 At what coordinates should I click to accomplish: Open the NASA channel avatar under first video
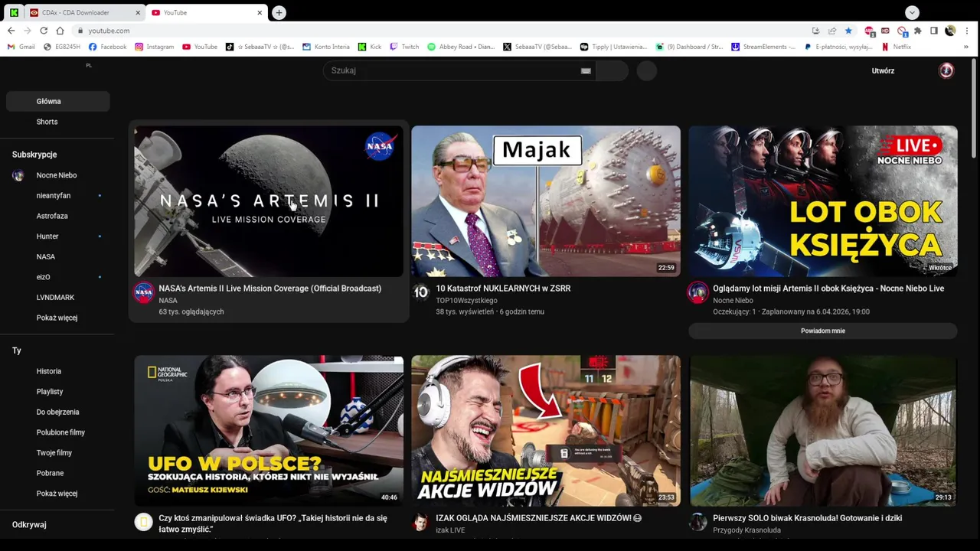pyautogui.click(x=144, y=292)
